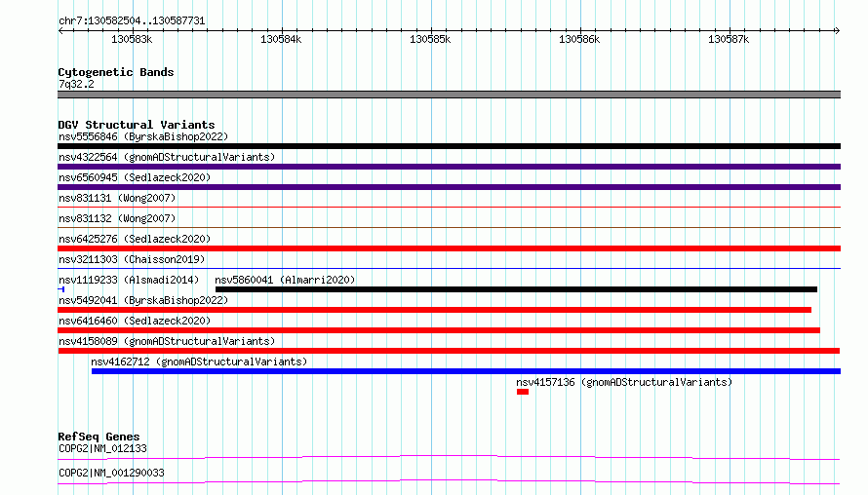This screenshot has width=868, height=495.
Task: Click the magenta COPG2|NM_012133 gene line
Action: [x=449, y=457]
